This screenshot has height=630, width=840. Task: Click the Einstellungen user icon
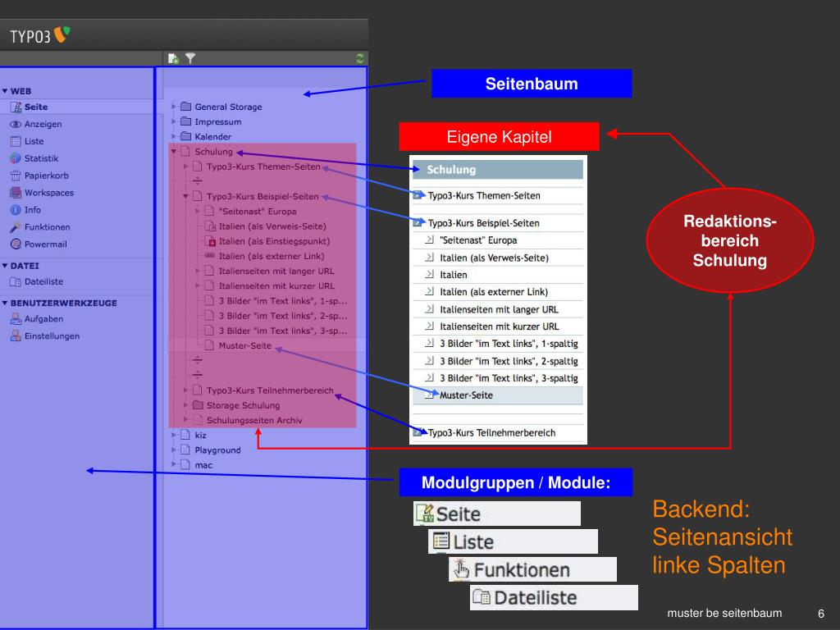16,336
